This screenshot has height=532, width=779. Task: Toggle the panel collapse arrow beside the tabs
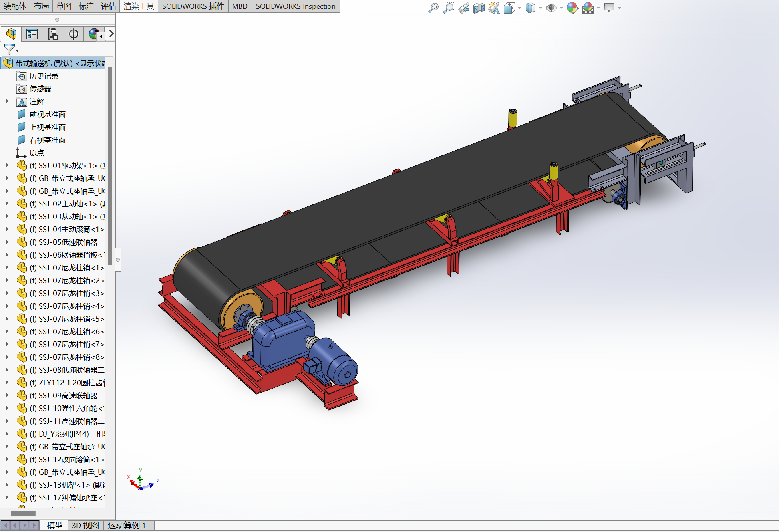click(x=111, y=34)
